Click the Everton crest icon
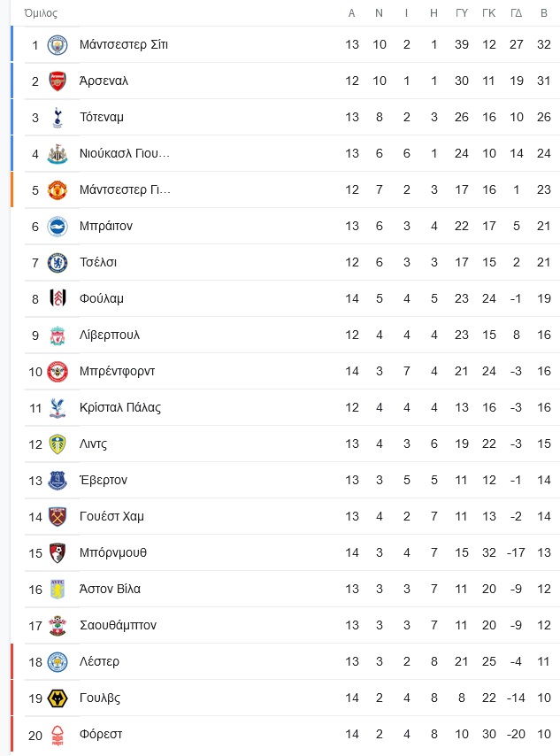This screenshot has width=560, height=756. pyautogui.click(x=58, y=480)
